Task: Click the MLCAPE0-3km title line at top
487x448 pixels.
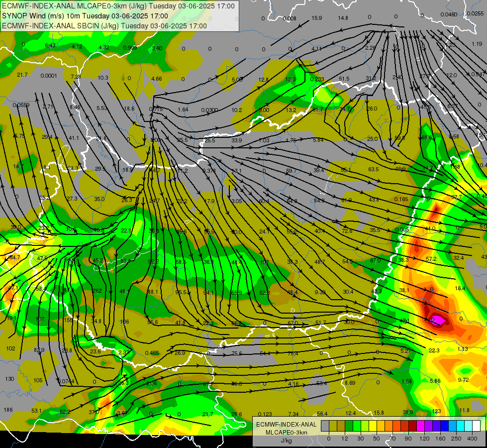Action: [x=118, y=6]
